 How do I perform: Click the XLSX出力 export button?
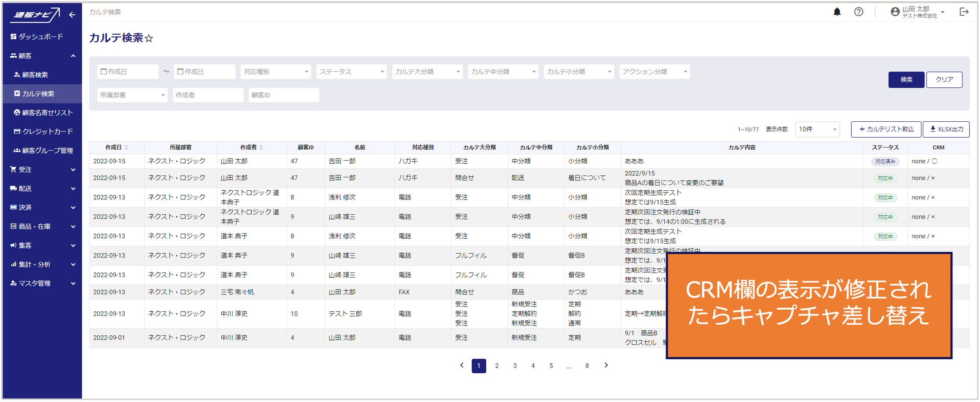pyautogui.click(x=946, y=129)
